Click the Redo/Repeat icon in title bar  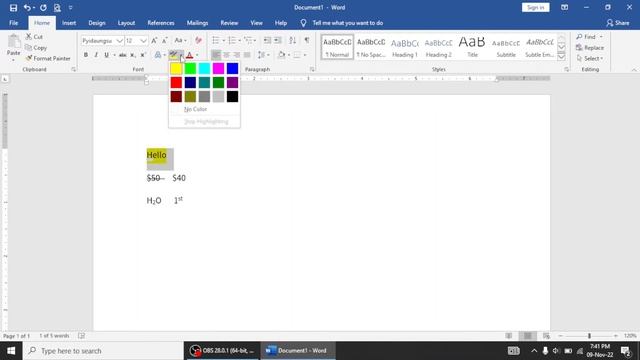point(43,8)
